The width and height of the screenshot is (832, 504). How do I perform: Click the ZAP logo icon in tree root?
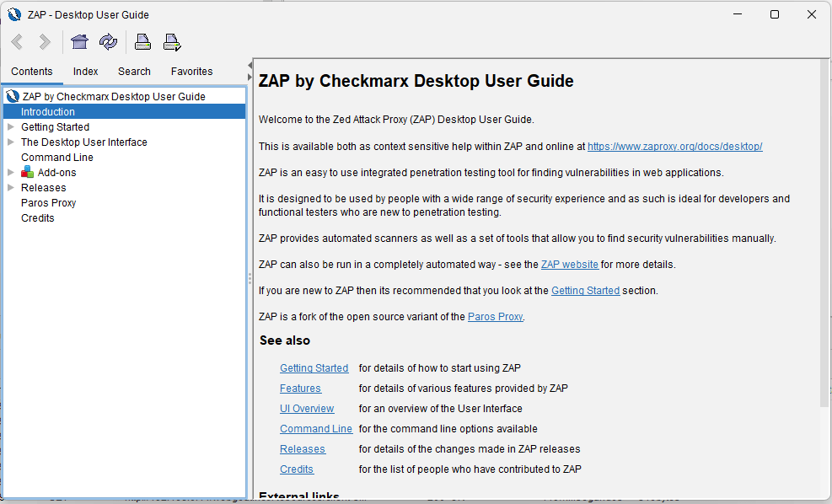click(x=13, y=97)
